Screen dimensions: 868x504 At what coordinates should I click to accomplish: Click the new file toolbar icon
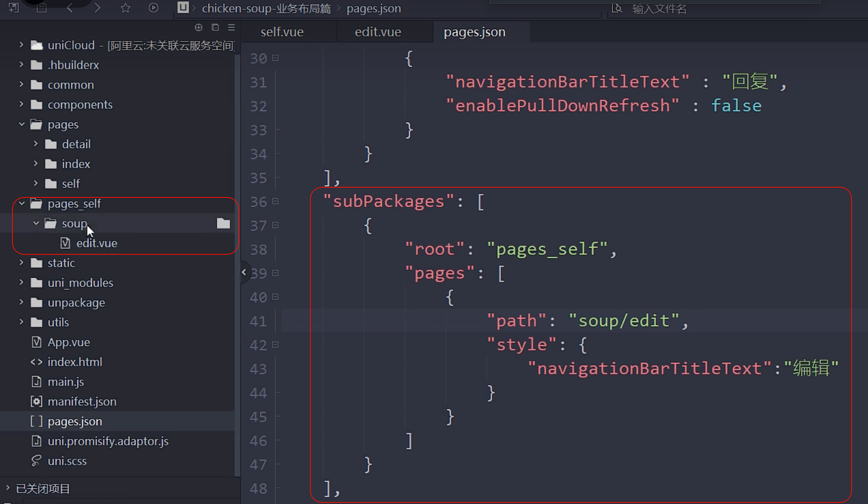coord(14,7)
